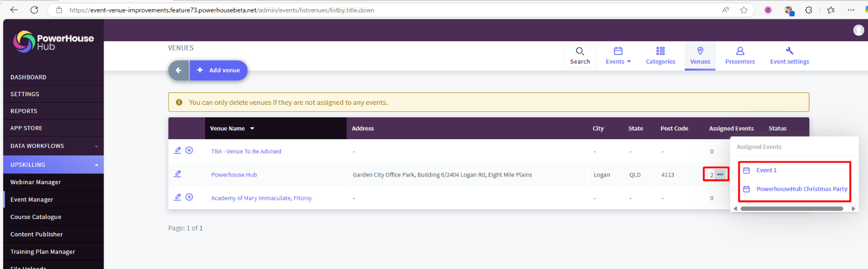Switch to the Categories tab

point(660,56)
